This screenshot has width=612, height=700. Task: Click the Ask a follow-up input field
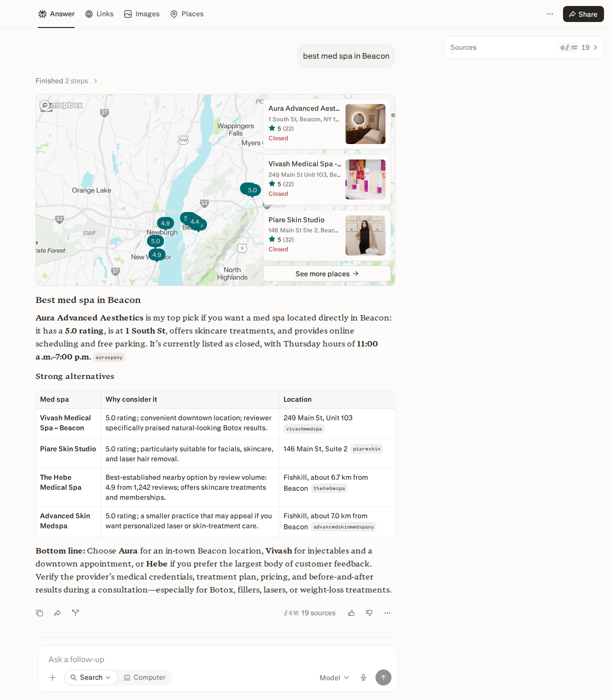pos(217,659)
